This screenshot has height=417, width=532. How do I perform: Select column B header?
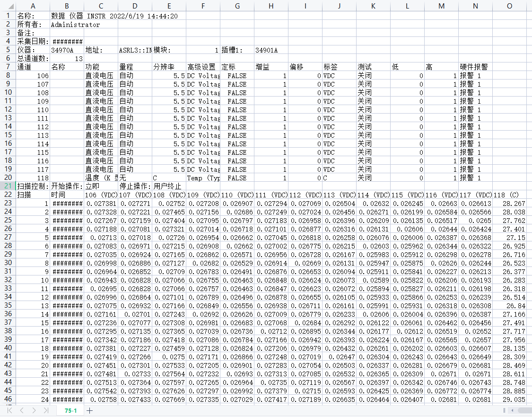pyautogui.click(x=67, y=6)
